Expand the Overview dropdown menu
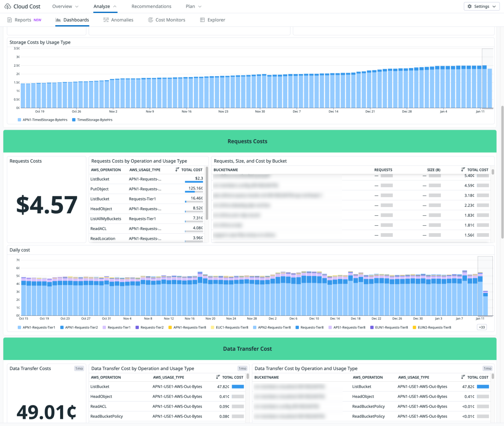 [x=65, y=6]
